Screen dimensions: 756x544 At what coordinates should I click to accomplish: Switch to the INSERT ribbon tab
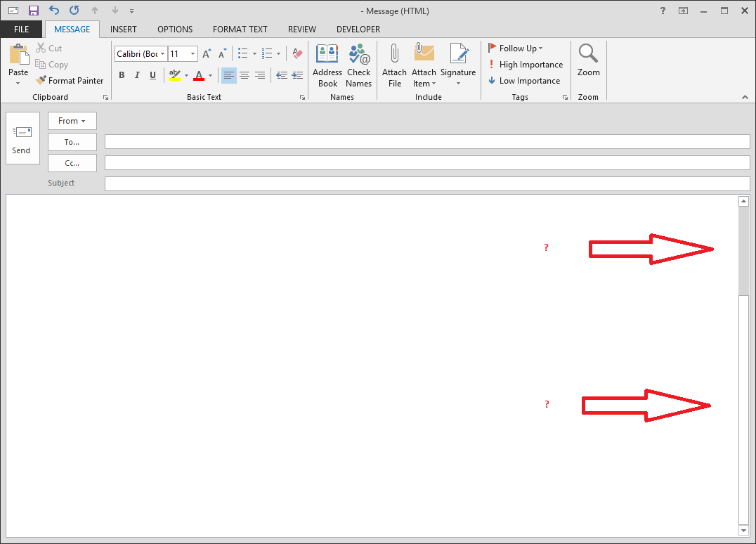click(x=124, y=30)
